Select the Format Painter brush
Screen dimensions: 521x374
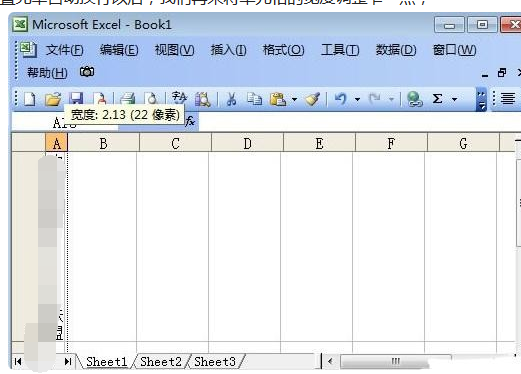click(x=313, y=99)
